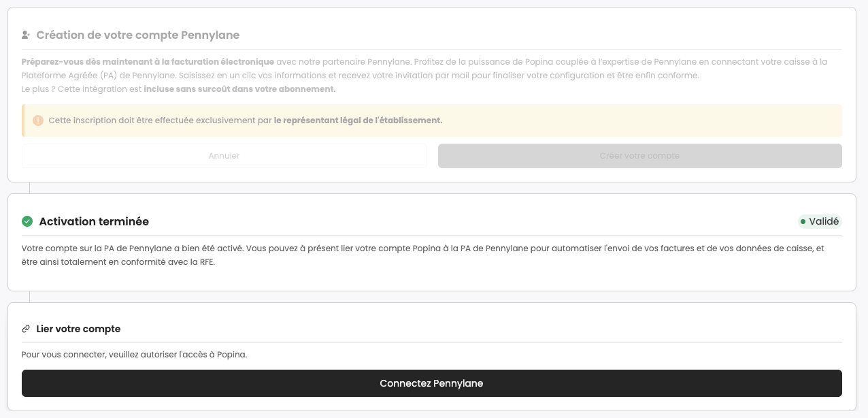Click the user-plus icon beside Création de votre compte

point(26,35)
